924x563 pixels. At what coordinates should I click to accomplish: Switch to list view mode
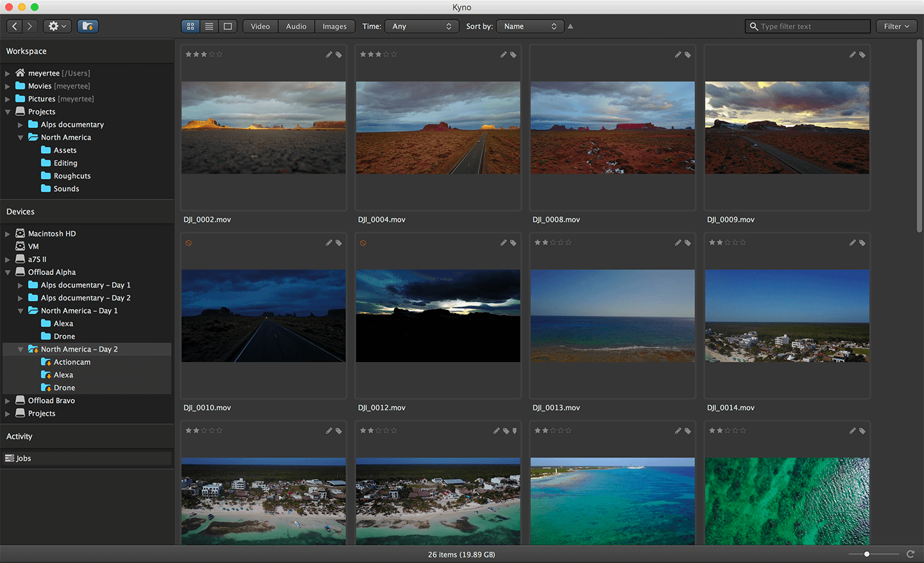pyautogui.click(x=209, y=26)
